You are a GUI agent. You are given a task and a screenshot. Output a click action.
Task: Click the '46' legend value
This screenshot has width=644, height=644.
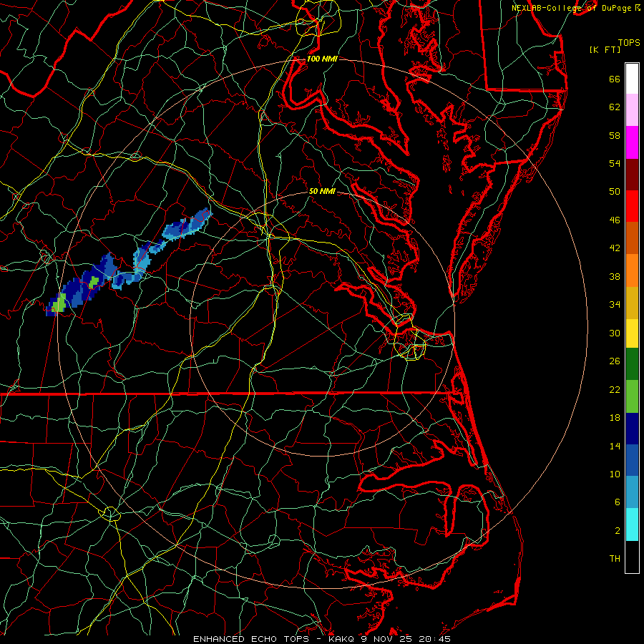click(x=615, y=220)
